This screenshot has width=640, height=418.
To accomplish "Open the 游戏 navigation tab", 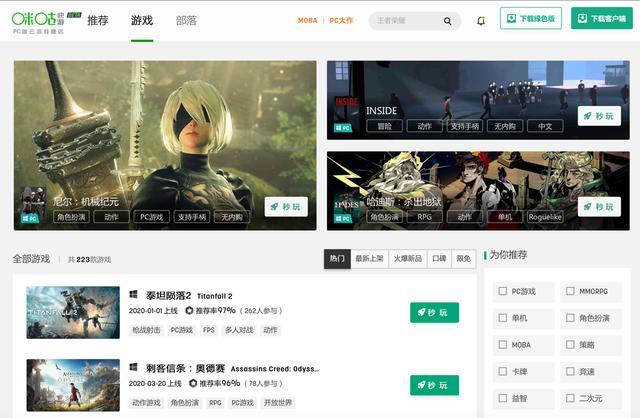I will click(x=142, y=20).
